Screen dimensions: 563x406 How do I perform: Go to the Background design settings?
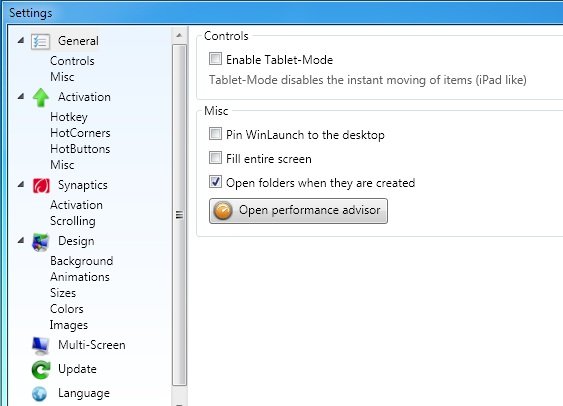pos(82,261)
